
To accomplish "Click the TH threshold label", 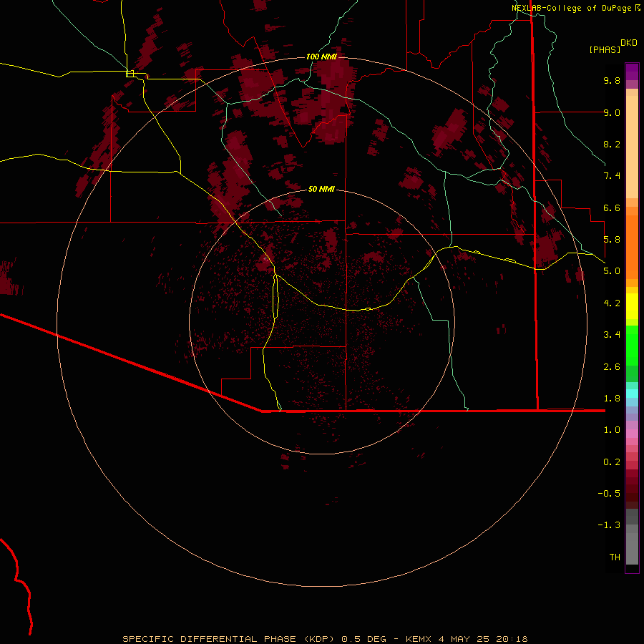I will click(615, 557).
